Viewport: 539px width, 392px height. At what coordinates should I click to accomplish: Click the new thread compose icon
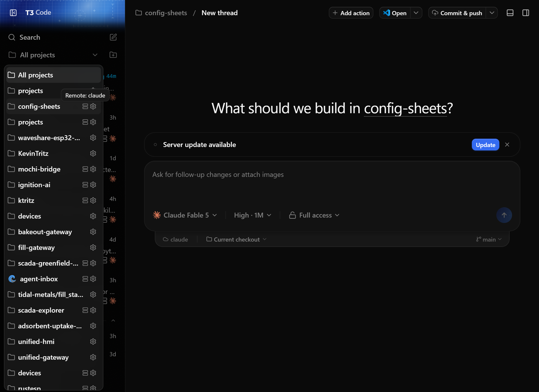(113, 37)
